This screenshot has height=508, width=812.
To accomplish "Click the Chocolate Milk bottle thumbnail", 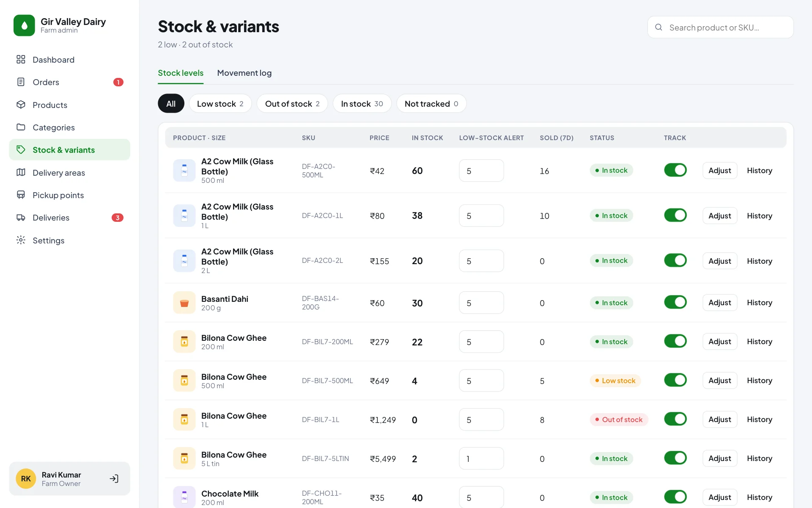I will click(184, 497).
